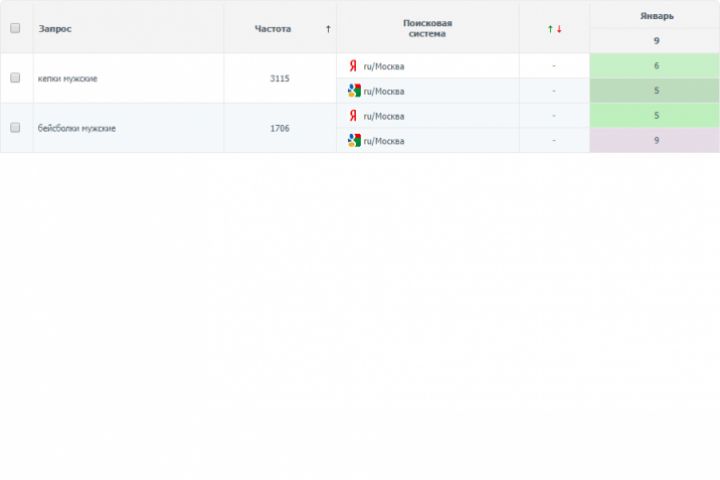Click position 9 for бейсболки мужские Google
The image size is (720, 480).
(655, 140)
